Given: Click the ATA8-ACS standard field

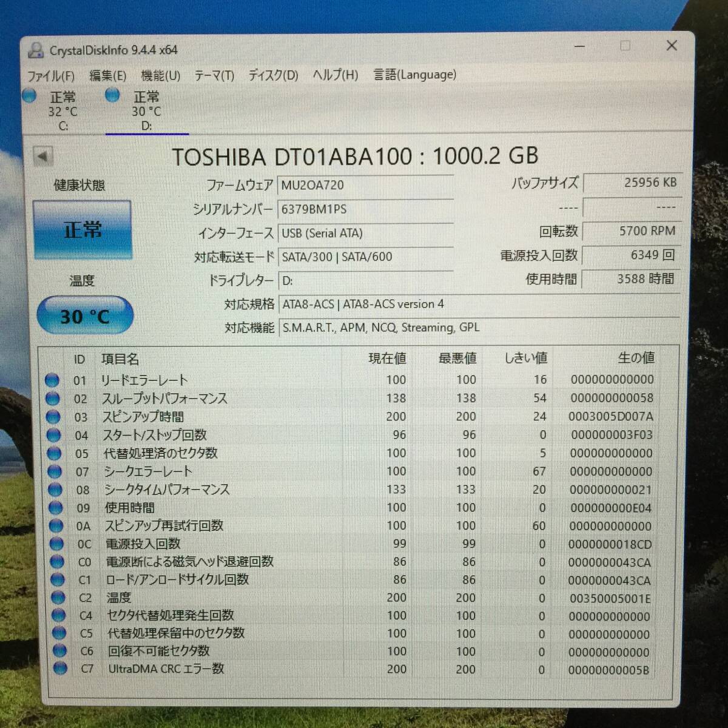Looking at the screenshot, I should pyautogui.click(x=479, y=304).
